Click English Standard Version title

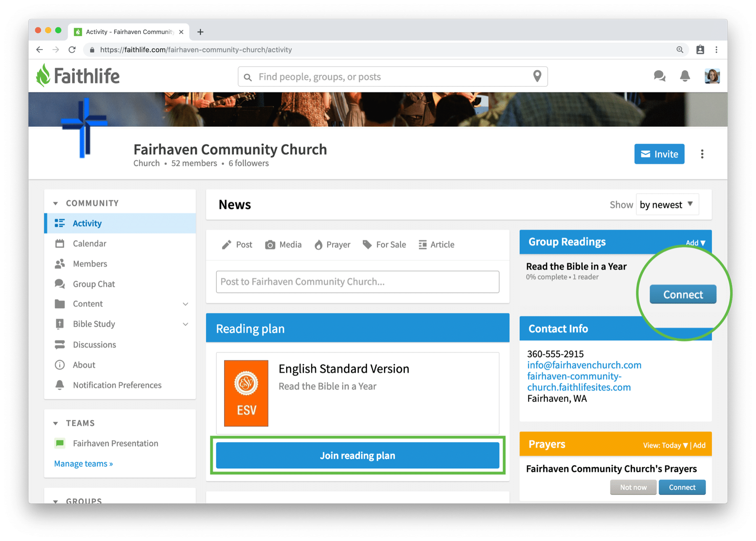[344, 369]
